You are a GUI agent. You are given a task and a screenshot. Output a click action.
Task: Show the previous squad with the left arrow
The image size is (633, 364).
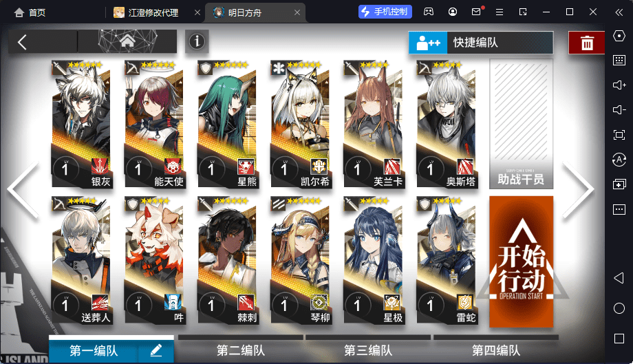pos(23,190)
